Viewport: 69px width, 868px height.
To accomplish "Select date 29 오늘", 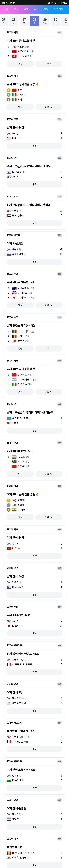I will (x=45, y=21).
